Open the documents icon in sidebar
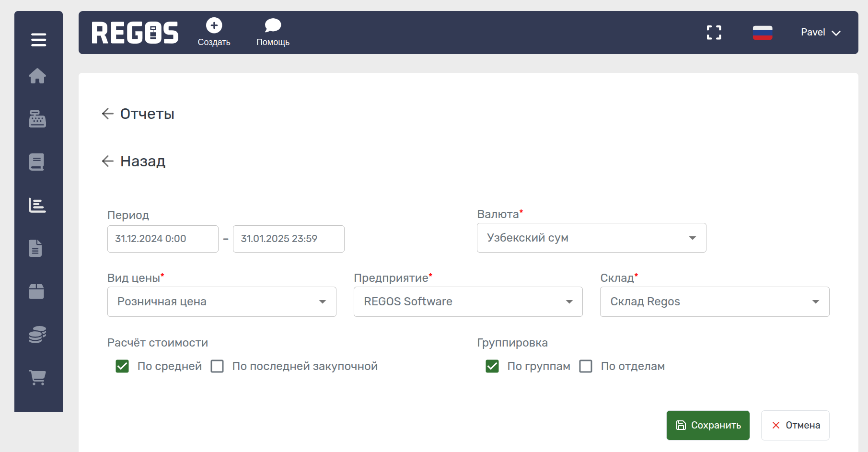Image resolution: width=868 pixels, height=452 pixels. (x=36, y=248)
